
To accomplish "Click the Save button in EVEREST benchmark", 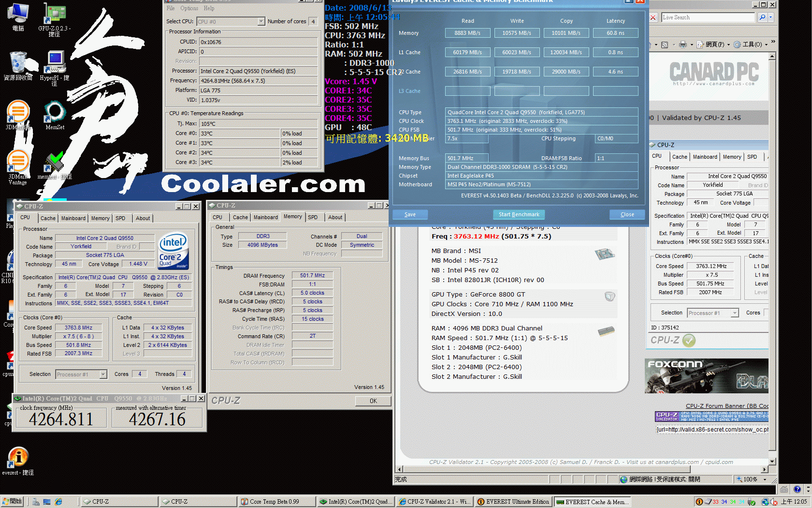I will click(x=410, y=214).
